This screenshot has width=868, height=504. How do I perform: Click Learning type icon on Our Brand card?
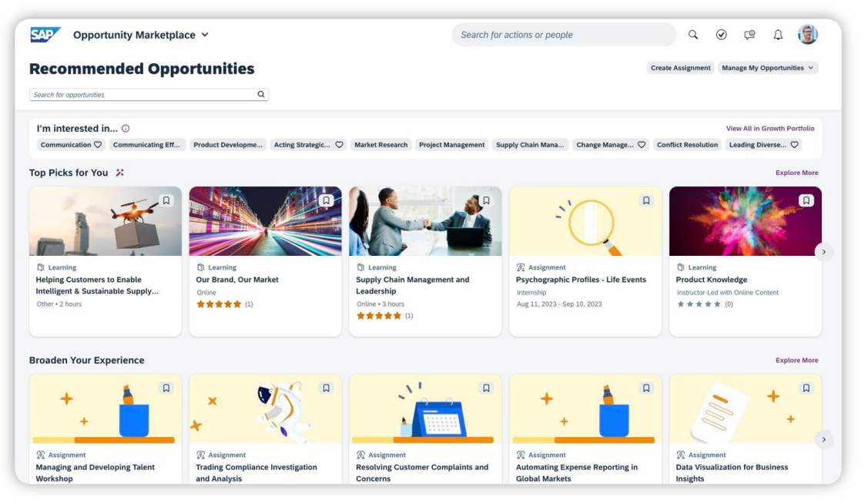point(200,267)
